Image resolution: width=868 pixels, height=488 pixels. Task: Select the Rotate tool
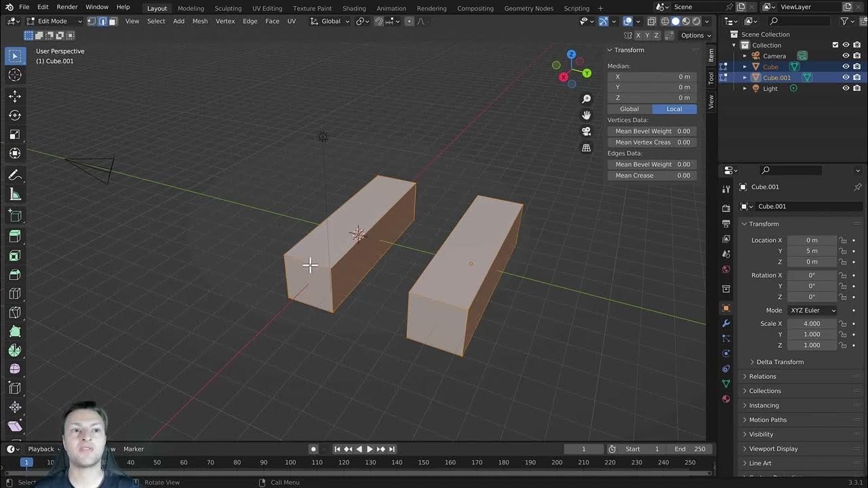[15, 115]
